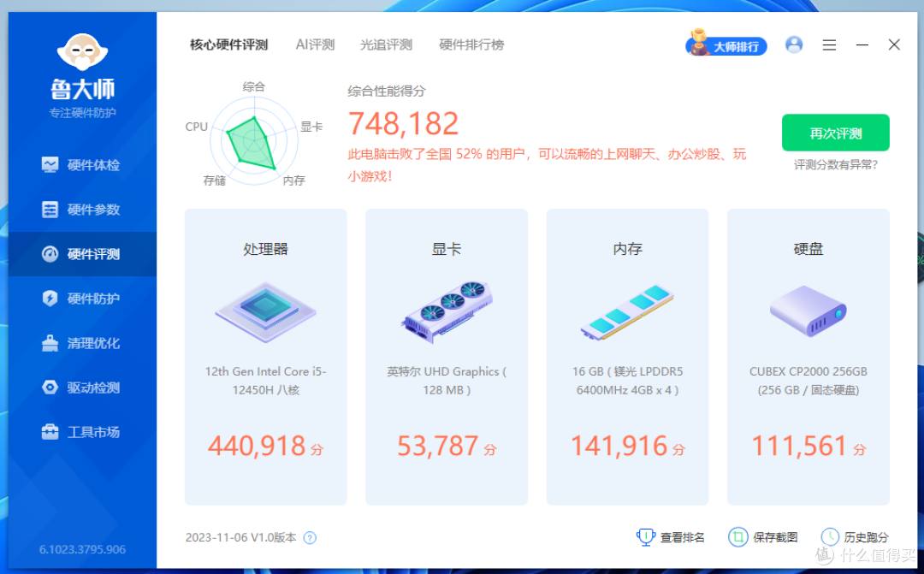This screenshot has width=924, height=574.
Task: Open 硬件参数 in the sidebar
Action: (82, 210)
